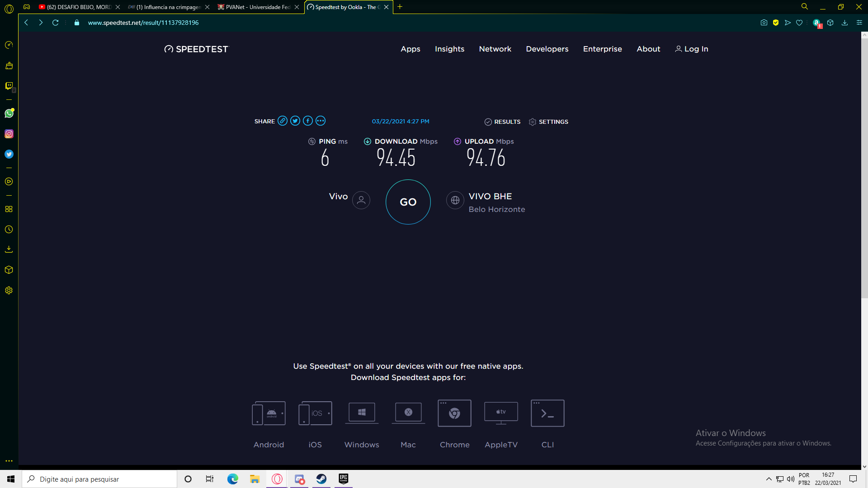Share result on Twitter icon
Image resolution: width=868 pixels, height=488 pixels.
(x=295, y=121)
